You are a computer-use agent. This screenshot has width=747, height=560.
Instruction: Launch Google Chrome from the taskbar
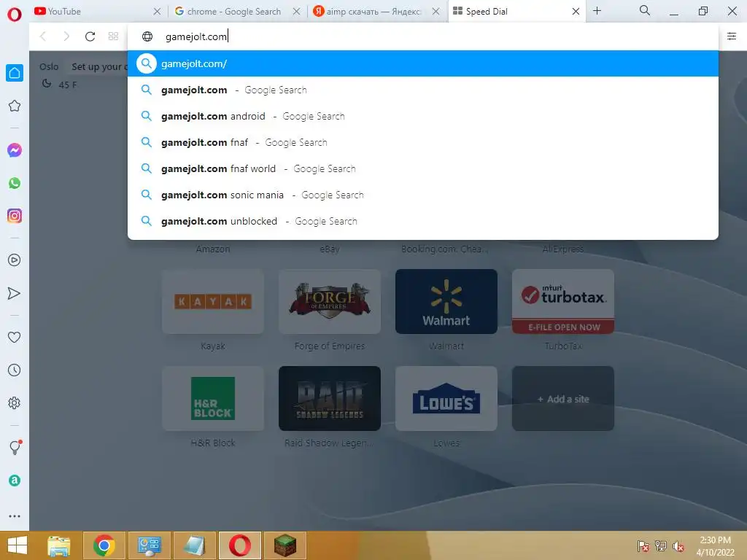(104, 545)
